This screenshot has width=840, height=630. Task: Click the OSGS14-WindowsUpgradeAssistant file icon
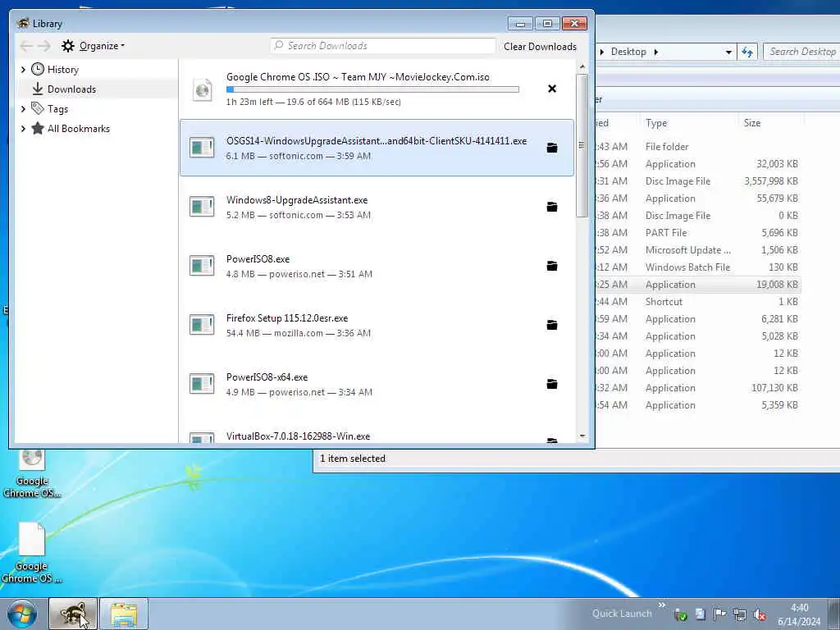[x=202, y=148]
